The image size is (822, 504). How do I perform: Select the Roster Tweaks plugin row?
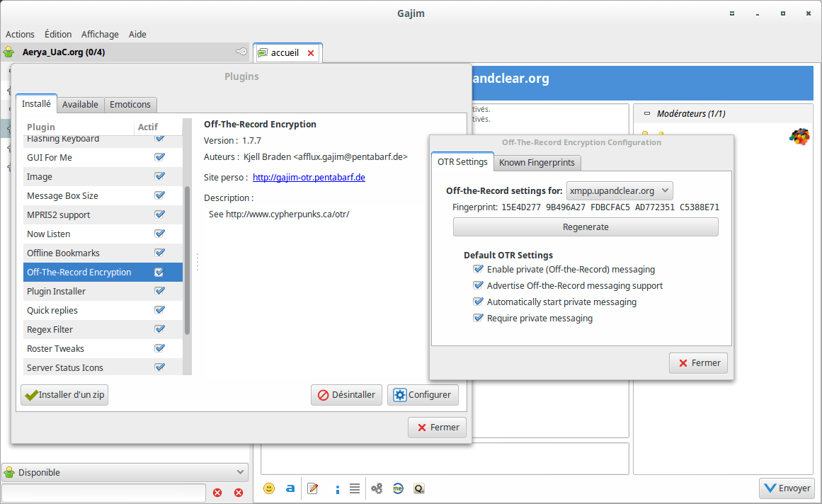coord(103,348)
